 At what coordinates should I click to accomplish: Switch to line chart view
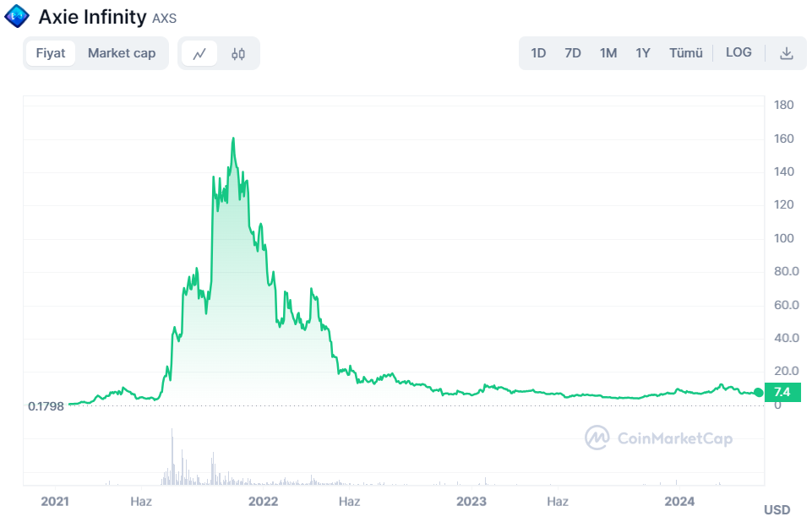(x=199, y=53)
